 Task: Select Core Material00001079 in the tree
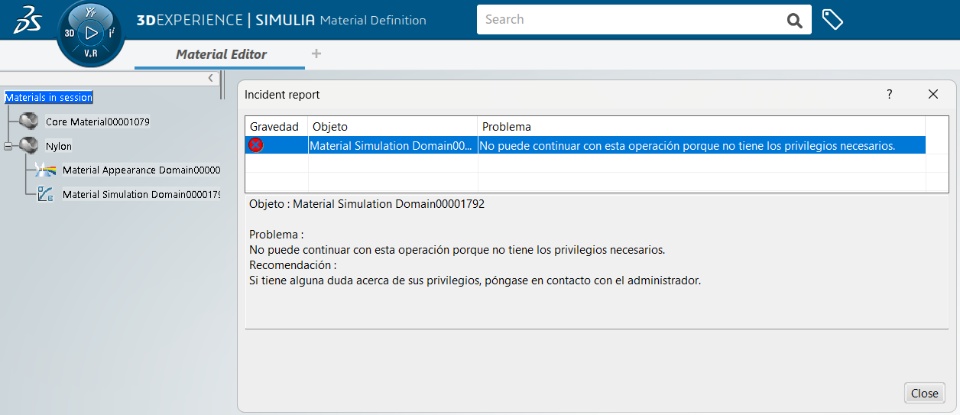(x=97, y=122)
